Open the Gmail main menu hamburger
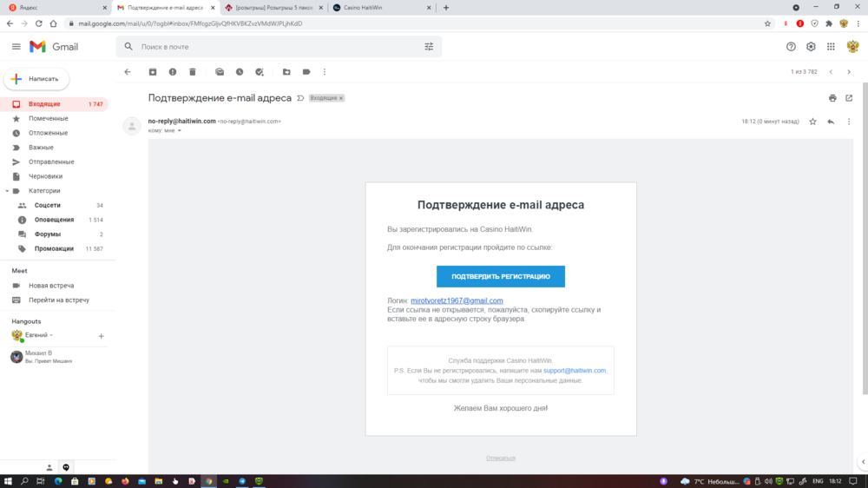 tap(16, 47)
